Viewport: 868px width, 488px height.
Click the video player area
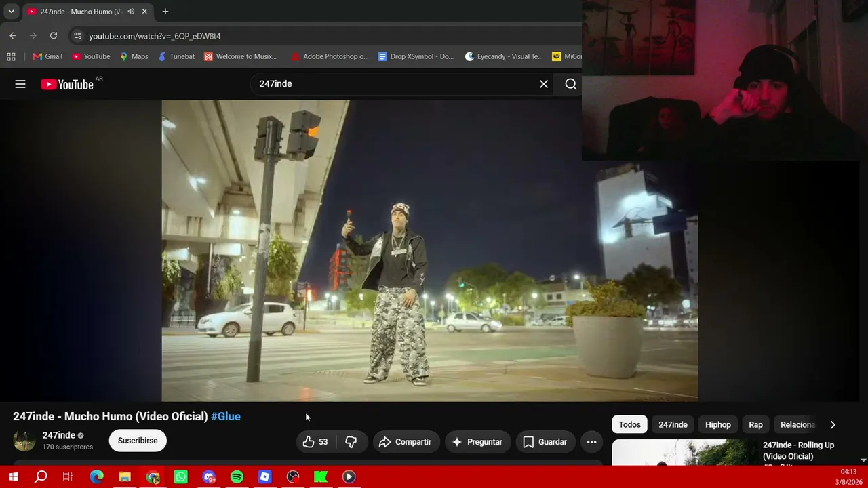coord(429,251)
